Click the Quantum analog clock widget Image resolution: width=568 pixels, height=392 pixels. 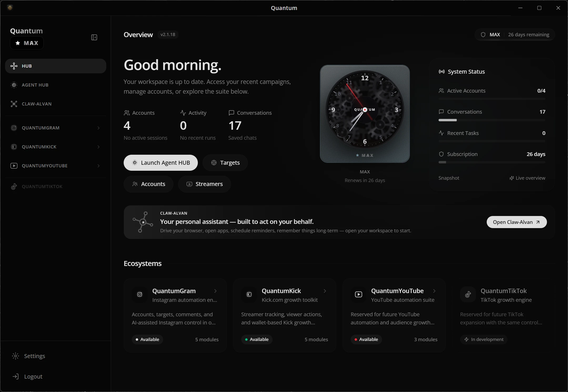[x=365, y=114]
